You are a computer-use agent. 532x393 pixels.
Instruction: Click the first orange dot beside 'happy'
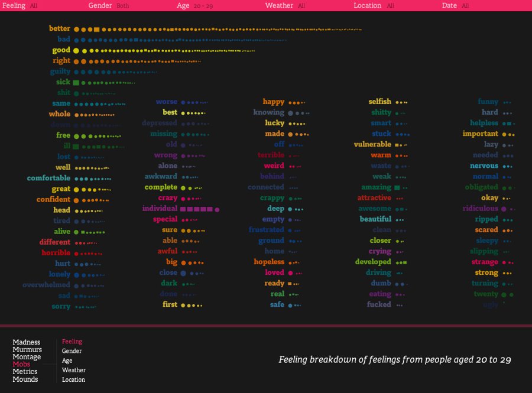click(290, 102)
